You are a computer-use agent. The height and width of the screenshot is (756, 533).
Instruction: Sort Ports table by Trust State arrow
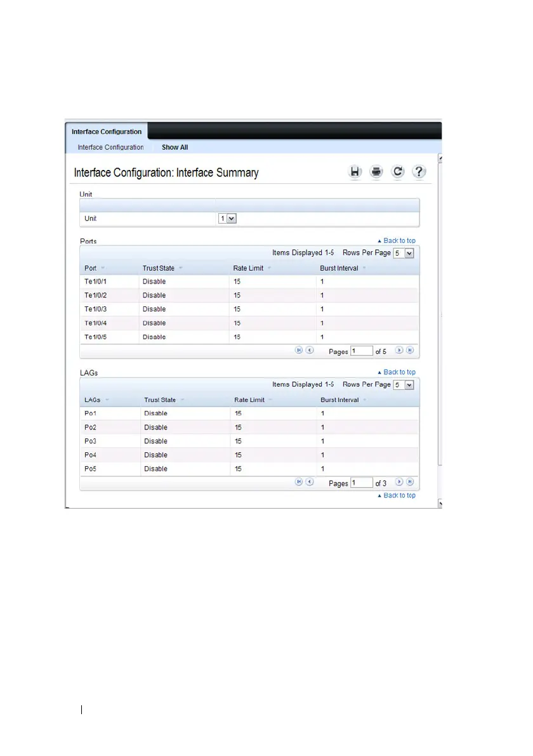180,268
